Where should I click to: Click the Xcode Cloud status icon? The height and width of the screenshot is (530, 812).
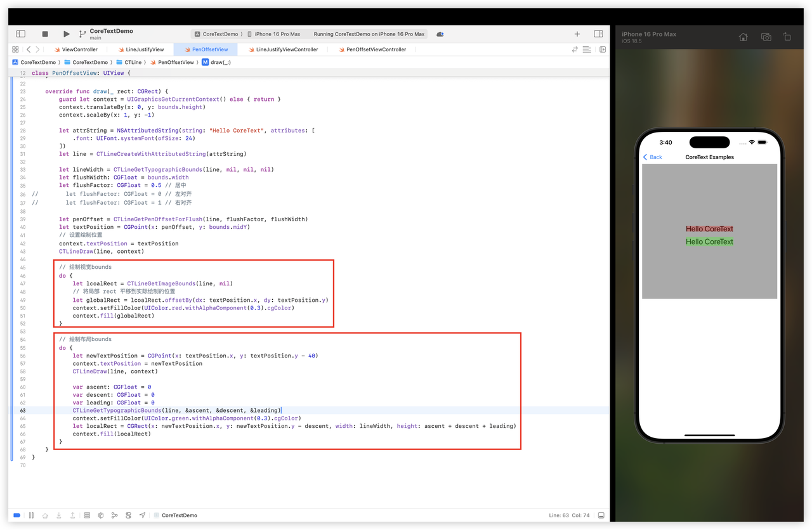[x=440, y=34]
